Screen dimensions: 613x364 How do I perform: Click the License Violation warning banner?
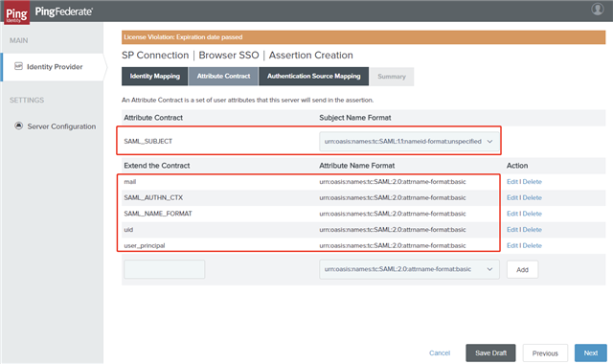click(x=363, y=37)
